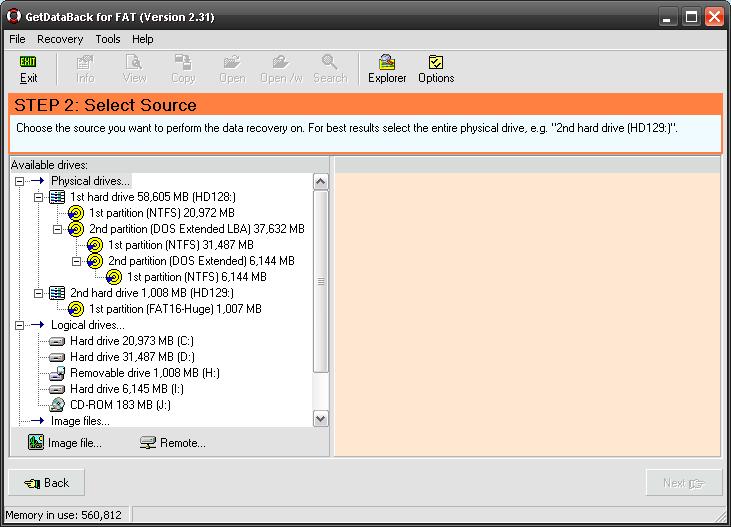Click the icon of NTFS 6,144 MB partition
The image size is (731, 527).
(x=114, y=277)
